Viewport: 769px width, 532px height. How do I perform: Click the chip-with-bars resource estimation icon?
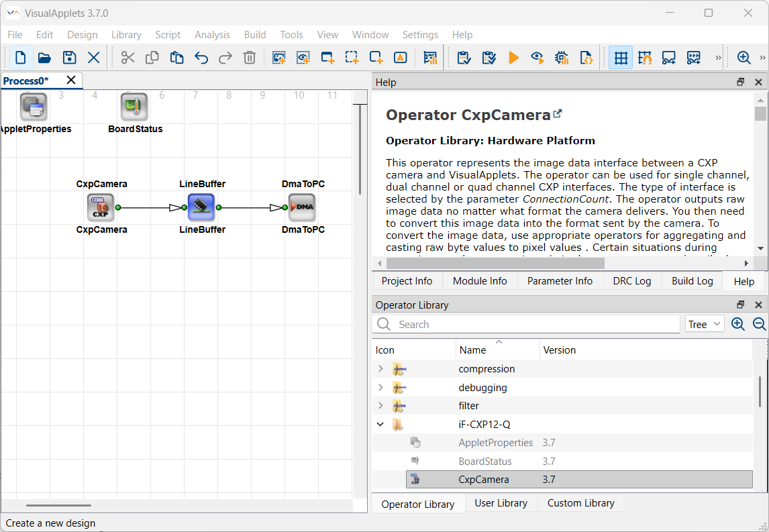tap(562, 58)
